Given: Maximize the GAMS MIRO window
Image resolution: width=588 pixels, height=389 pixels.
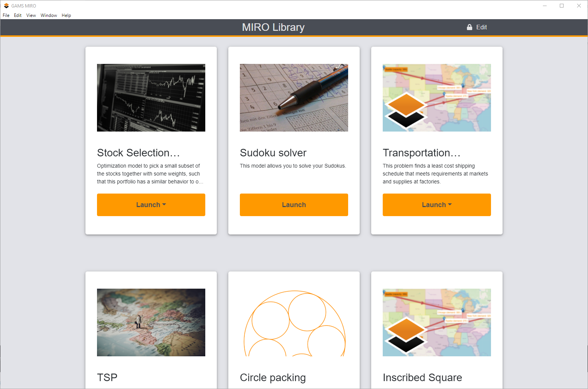Looking at the screenshot, I should tap(561, 6).
